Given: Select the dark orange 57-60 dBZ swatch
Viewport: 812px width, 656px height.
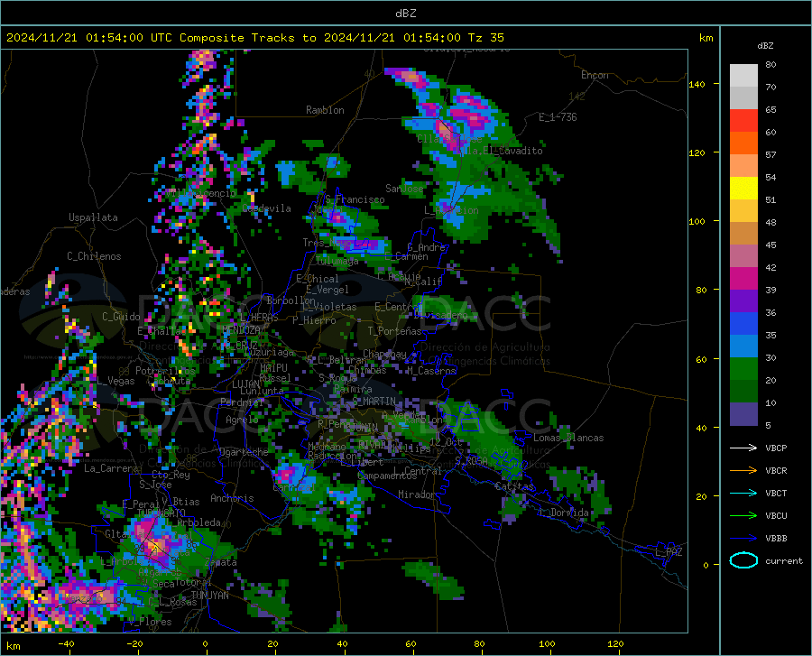Looking at the screenshot, I should click(x=743, y=143).
